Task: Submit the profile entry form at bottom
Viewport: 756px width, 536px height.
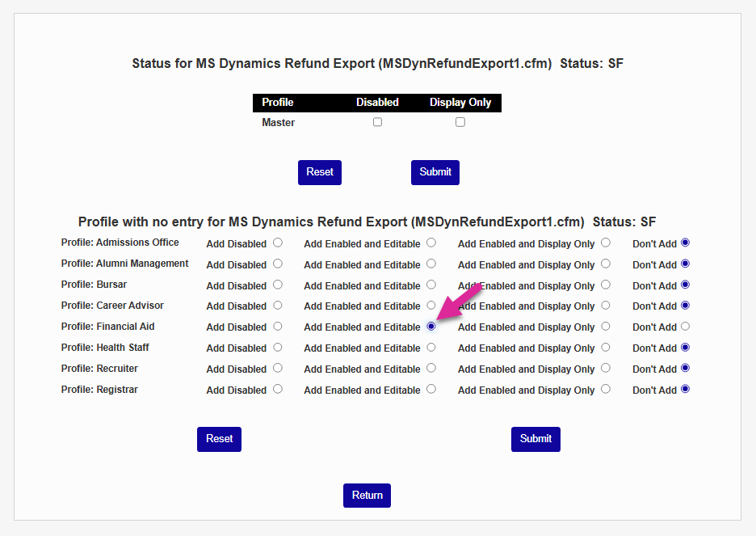Action: [x=535, y=439]
